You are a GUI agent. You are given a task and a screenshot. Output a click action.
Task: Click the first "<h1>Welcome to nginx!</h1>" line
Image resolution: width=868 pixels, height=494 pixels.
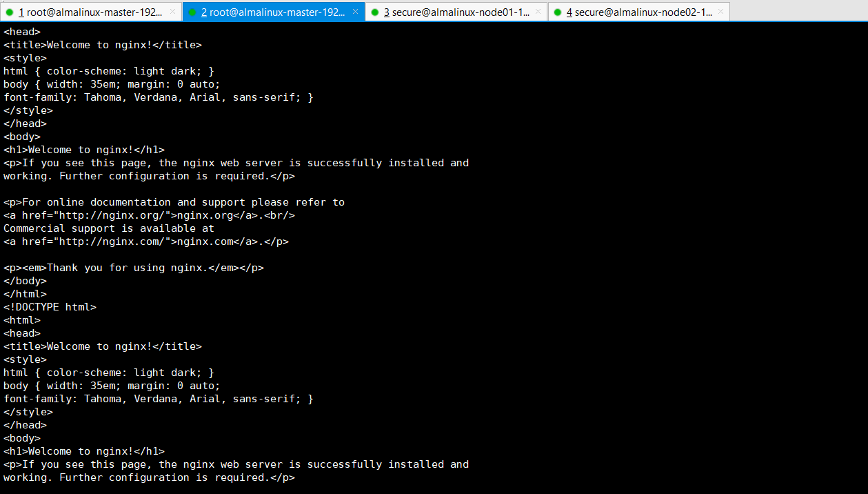point(84,150)
